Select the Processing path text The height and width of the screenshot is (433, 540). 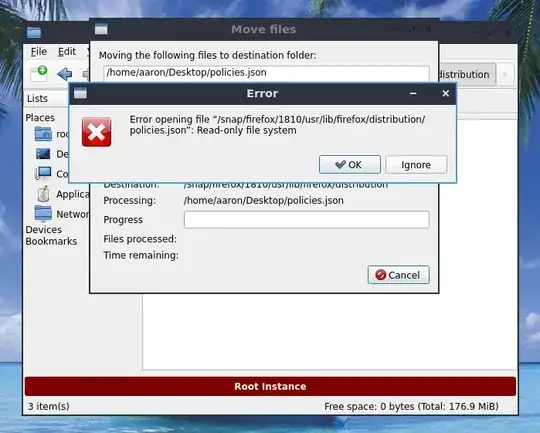pyautogui.click(x=263, y=200)
